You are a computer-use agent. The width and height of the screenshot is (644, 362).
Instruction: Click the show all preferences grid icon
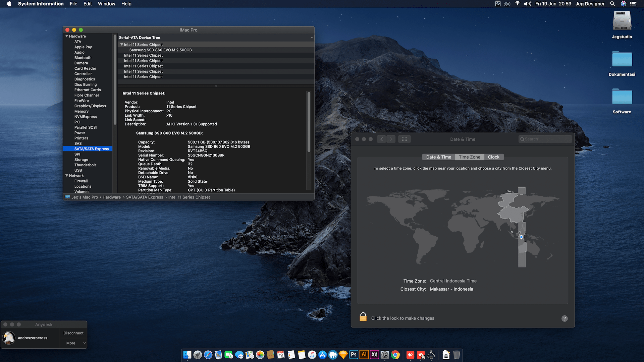tap(404, 139)
